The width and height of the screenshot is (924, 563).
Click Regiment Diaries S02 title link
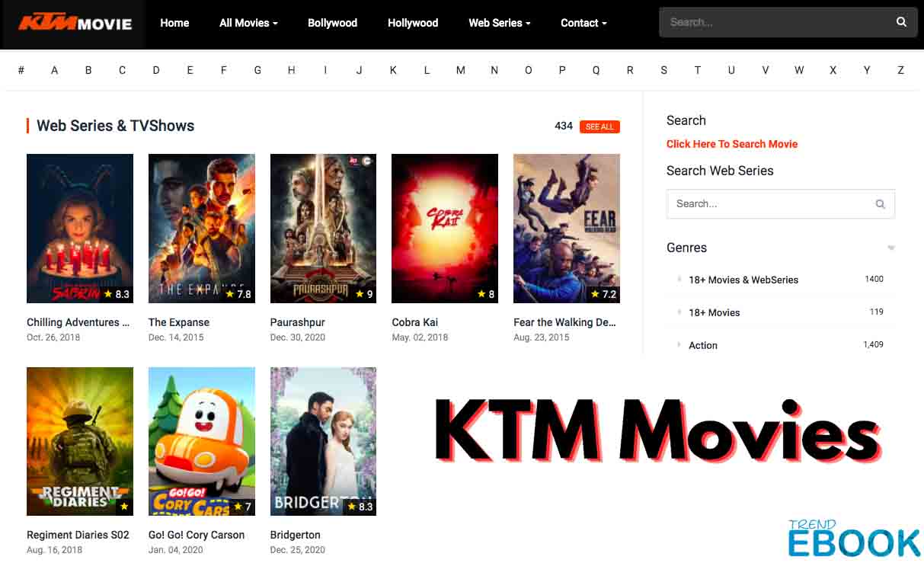point(78,535)
